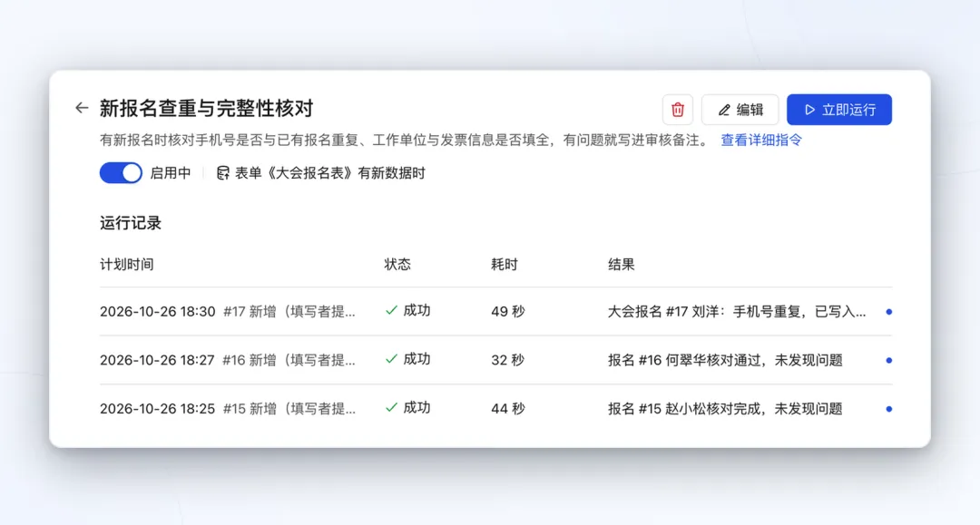Click result 报名 #15 赵小松核对完成

[725, 409]
